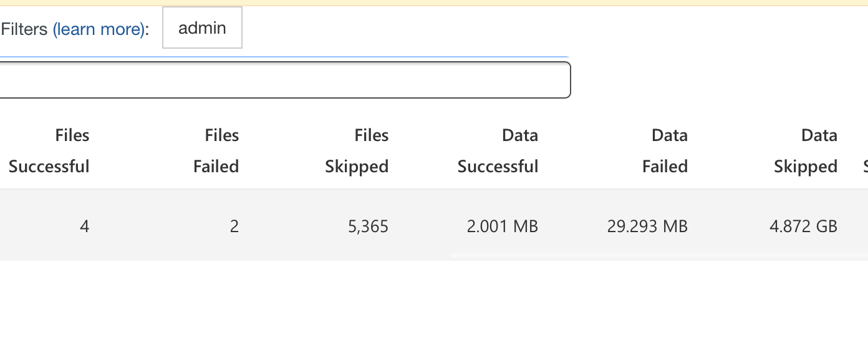Open the Filters learn more link

click(x=100, y=29)
